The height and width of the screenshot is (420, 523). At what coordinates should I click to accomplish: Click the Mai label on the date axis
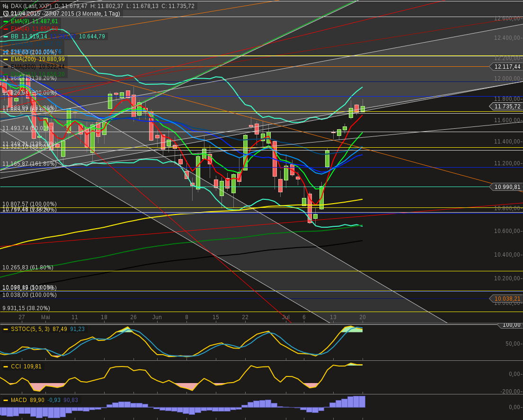pos(46,317)
